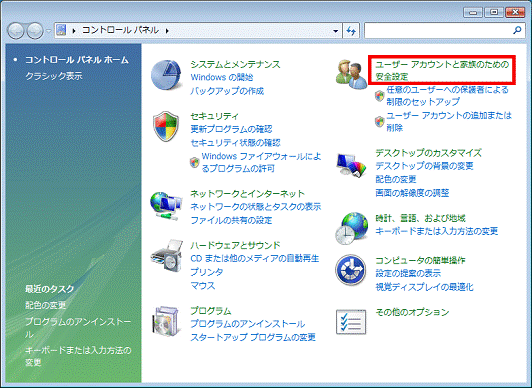
Task: Click 更新プログラムの確認 link
Action: tap(231, 129)
